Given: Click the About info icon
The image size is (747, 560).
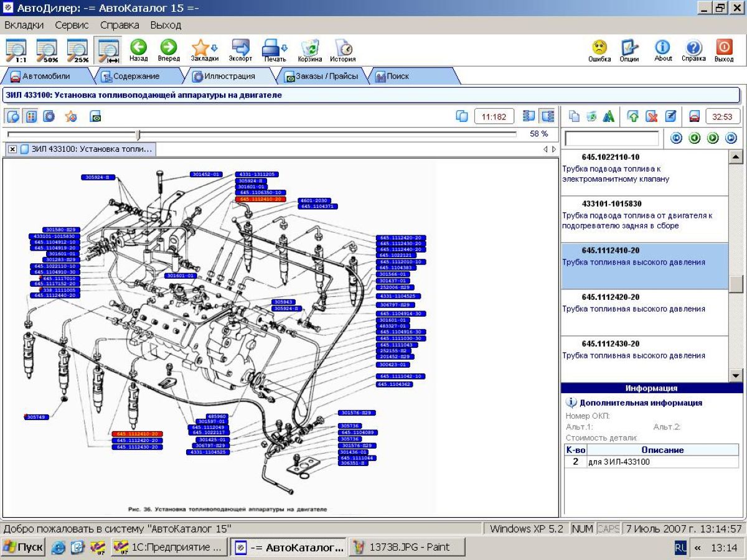Looking at the screenshot, I should click(x=663, y=51).
